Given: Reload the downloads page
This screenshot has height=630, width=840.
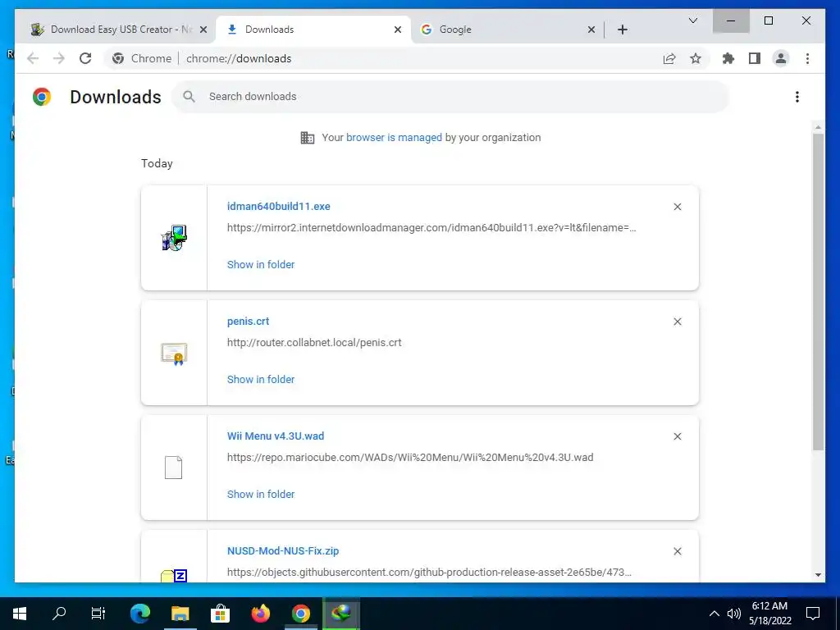Looking at the screenshot, I should click(x=85, y=58).
